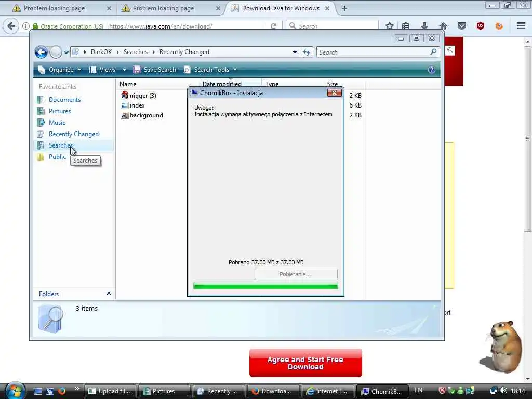
Task: Reload the Java download page
Action: pyautogui.click(x=273, y=26)
